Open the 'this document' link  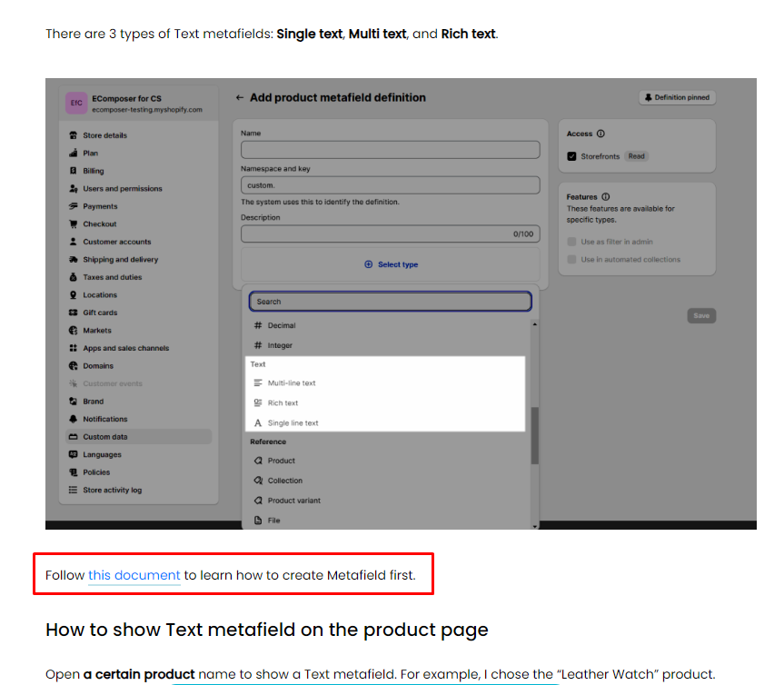pos(134,575)
